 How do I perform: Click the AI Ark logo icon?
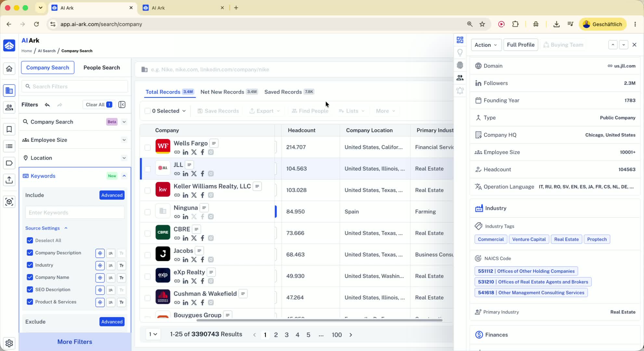(x=9, y=45)
